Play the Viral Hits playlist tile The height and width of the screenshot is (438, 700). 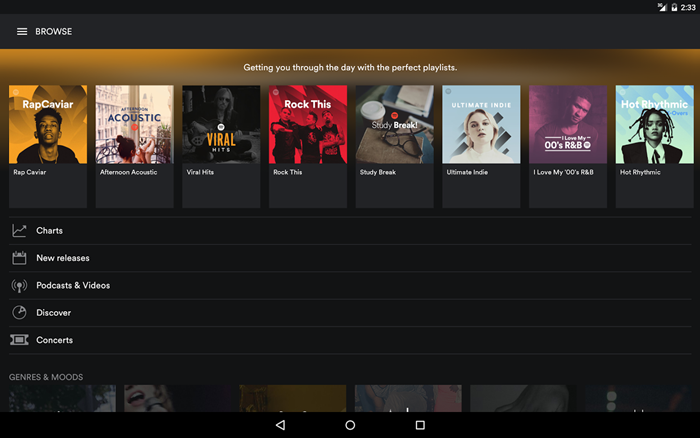221,146
